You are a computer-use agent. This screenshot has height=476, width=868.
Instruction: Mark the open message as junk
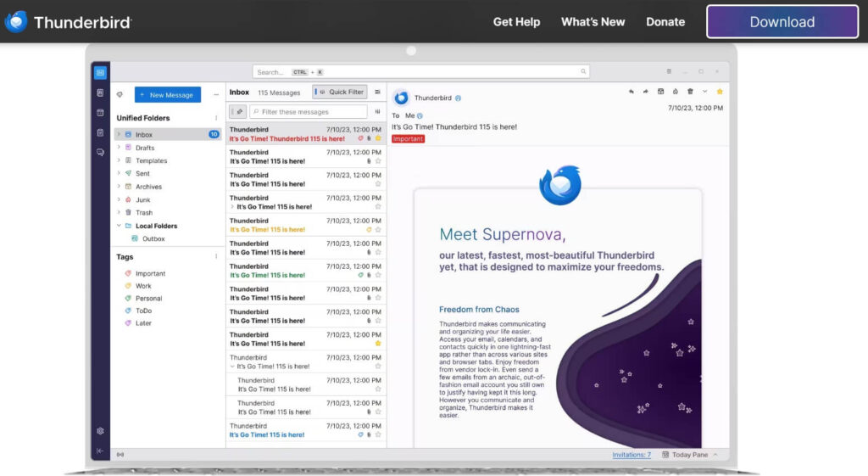pos(676,92)
